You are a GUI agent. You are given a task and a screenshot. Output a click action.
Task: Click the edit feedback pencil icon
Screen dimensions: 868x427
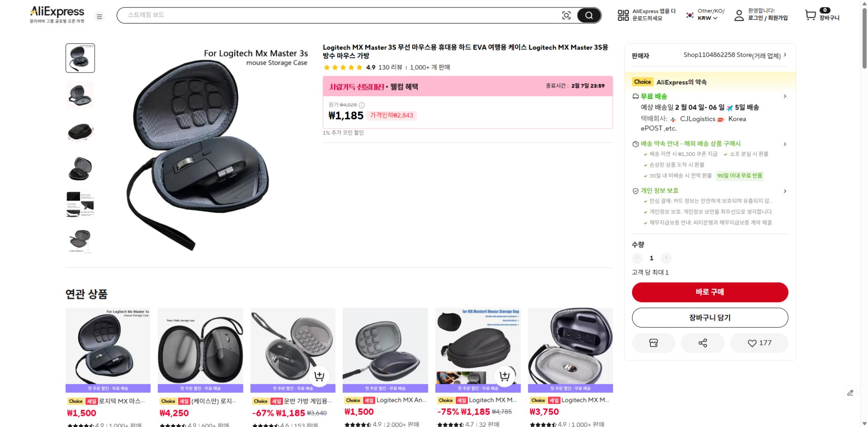tap(850, 393)
